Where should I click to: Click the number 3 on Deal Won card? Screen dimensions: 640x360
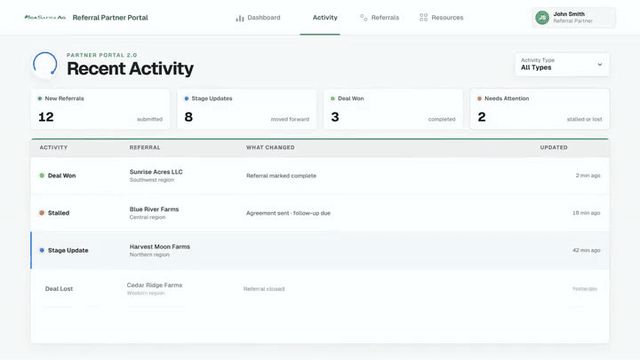pos(335,117)
